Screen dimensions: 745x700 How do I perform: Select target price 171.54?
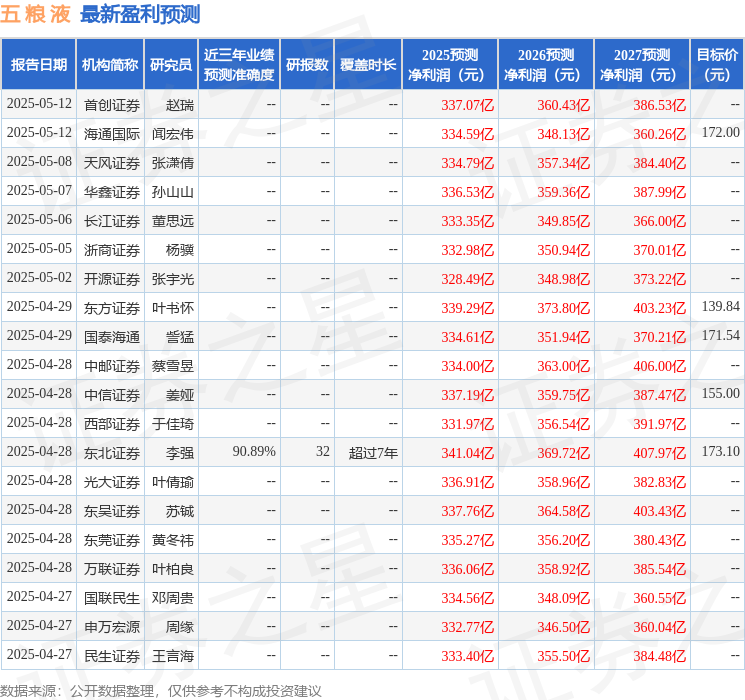[721, 336]
